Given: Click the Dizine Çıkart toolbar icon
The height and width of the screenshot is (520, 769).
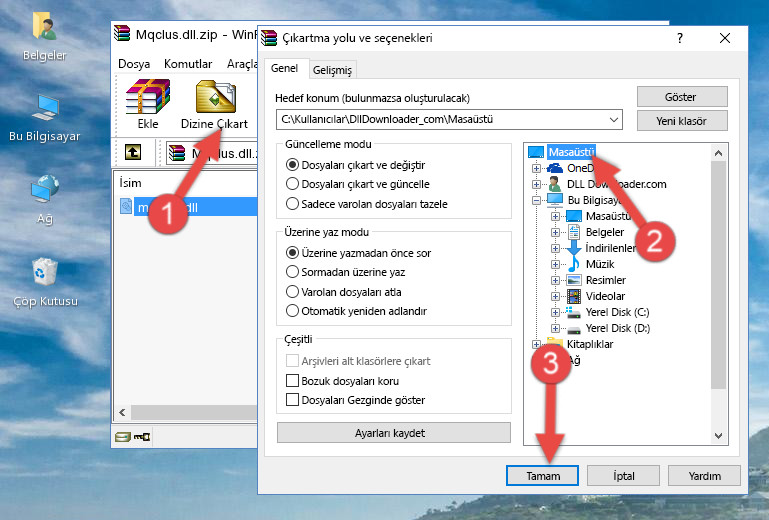Looking at the screenshot, I should point(215,97).
